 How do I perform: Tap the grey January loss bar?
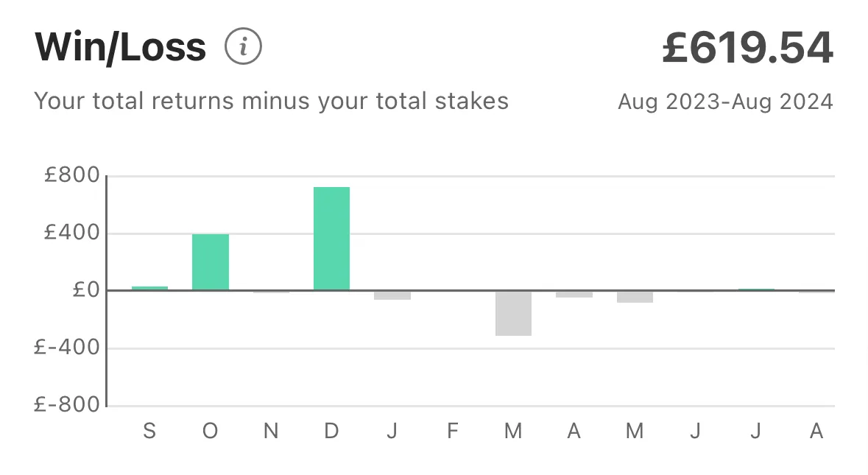coord(392,295)
